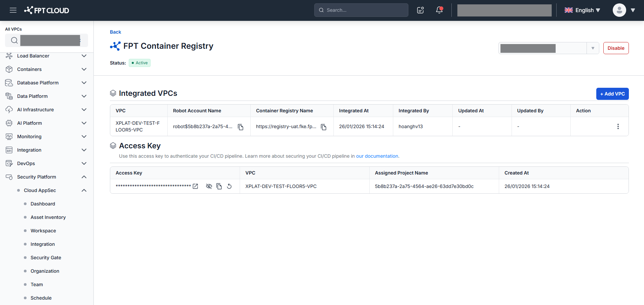Viewport: 644px width, 305px height.
Task: Expand the Database Platform chevron
Action: [84, 83]
